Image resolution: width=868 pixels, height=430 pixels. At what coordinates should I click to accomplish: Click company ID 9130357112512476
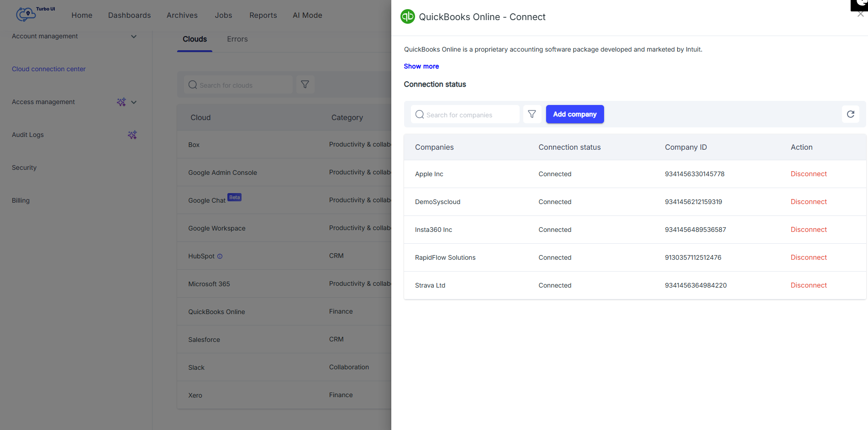693,257
